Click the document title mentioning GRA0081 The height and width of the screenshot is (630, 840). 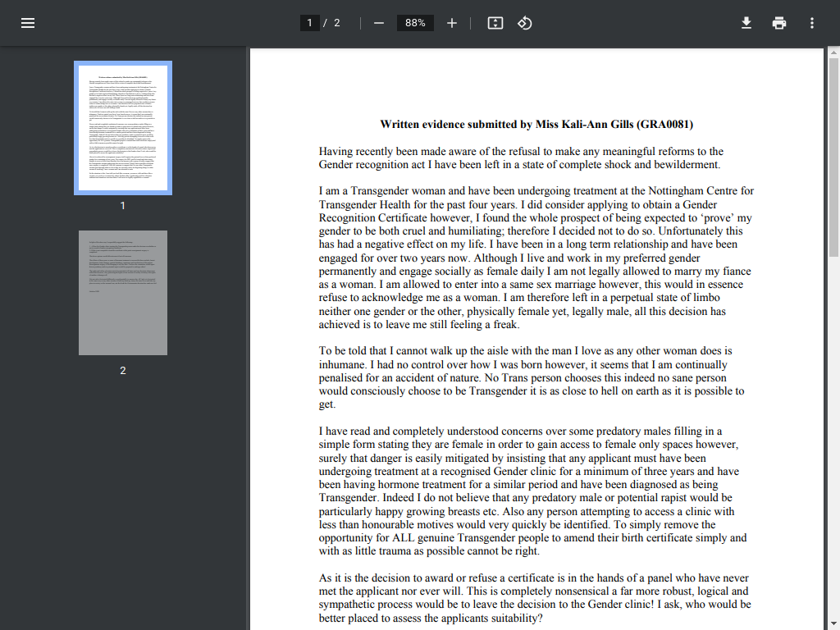pyautogui.click(x=536, y=125)
